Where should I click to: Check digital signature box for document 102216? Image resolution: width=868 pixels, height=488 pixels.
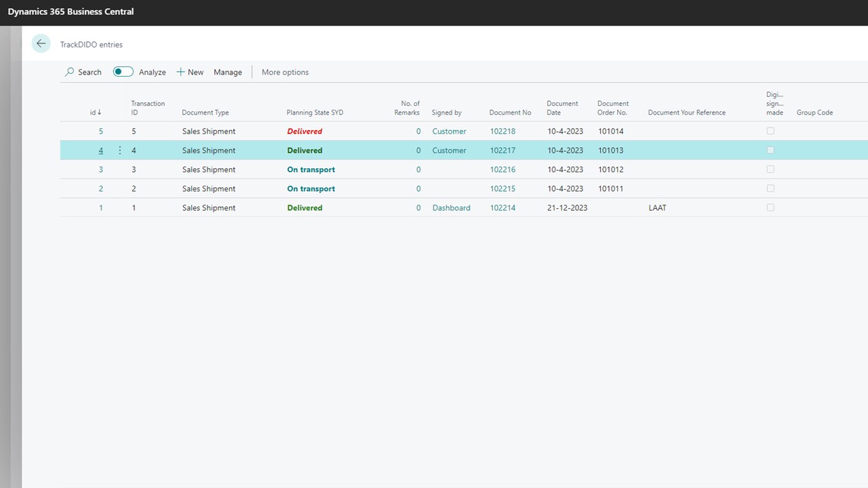[770, 169]
